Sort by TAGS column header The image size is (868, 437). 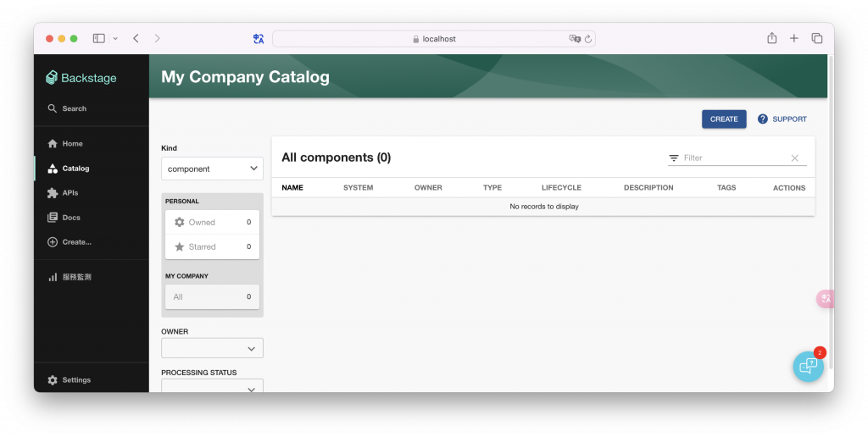pyautogui.click(x=726, y=187)
